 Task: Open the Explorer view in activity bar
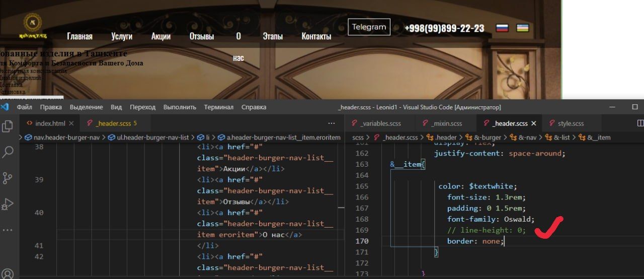pyautogui.click(x=8, y=126)
